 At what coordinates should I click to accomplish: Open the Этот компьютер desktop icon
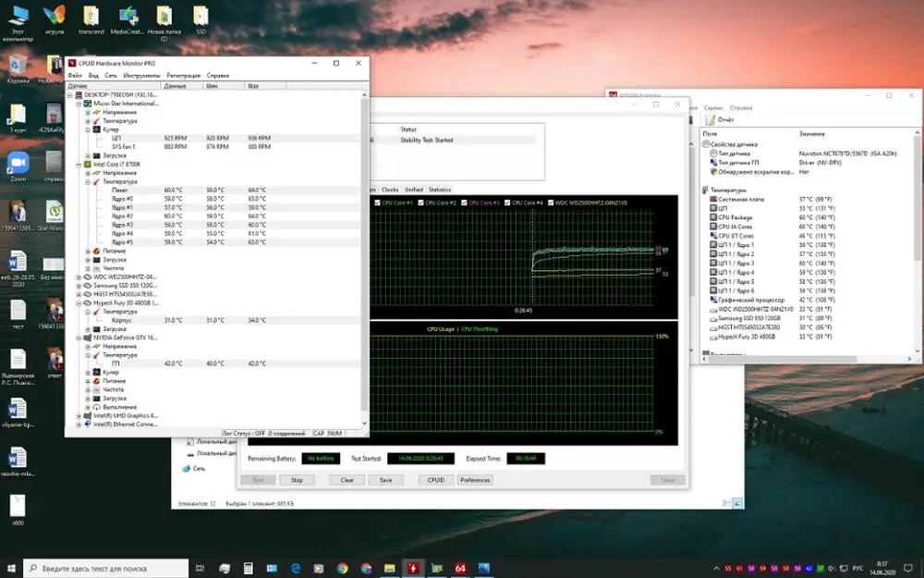(x=18, y=17)
